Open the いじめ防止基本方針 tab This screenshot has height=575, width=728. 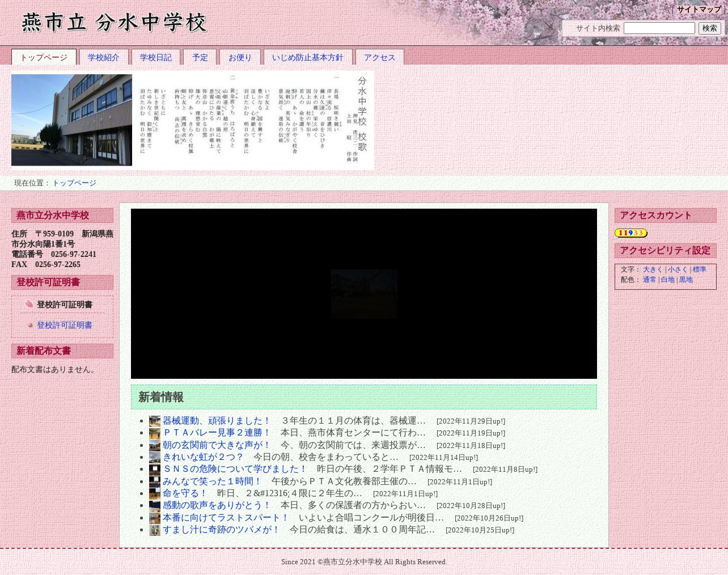point(308,57)
